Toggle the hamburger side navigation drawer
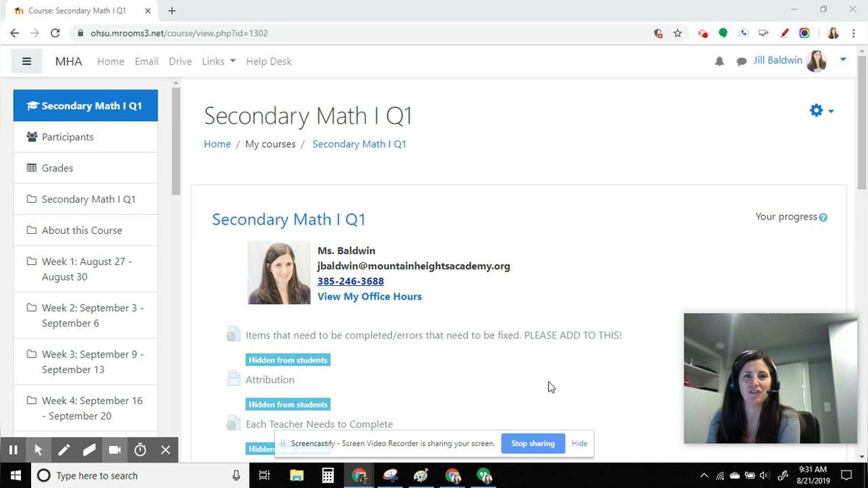 click(27, 62)
